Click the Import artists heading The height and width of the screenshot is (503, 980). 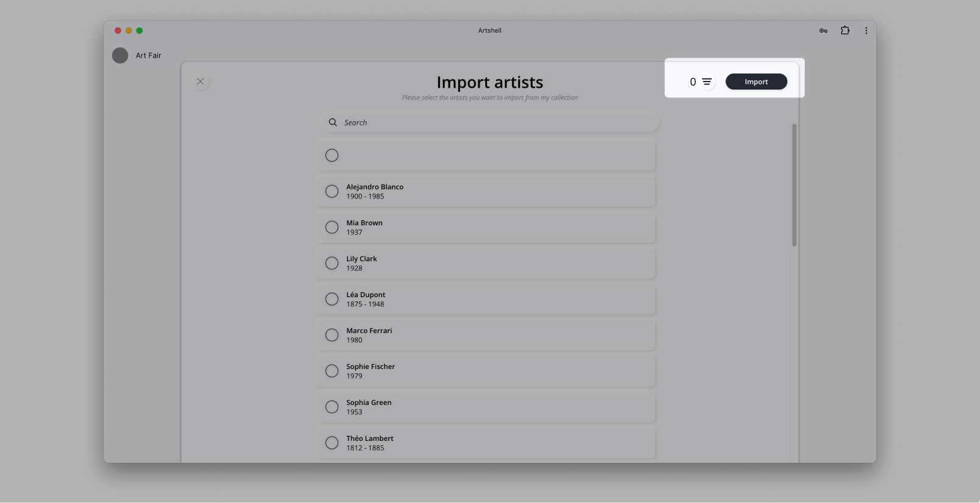point(490,82)
